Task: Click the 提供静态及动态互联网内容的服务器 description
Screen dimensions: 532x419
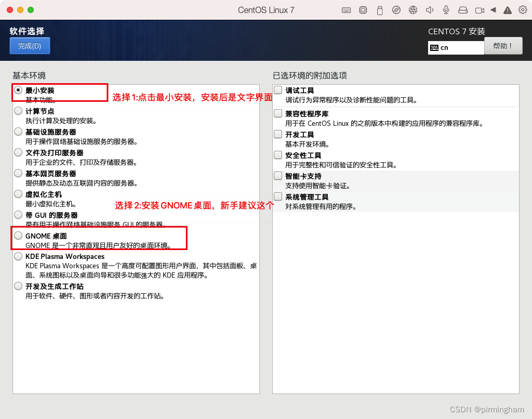Action: [82, 184]
